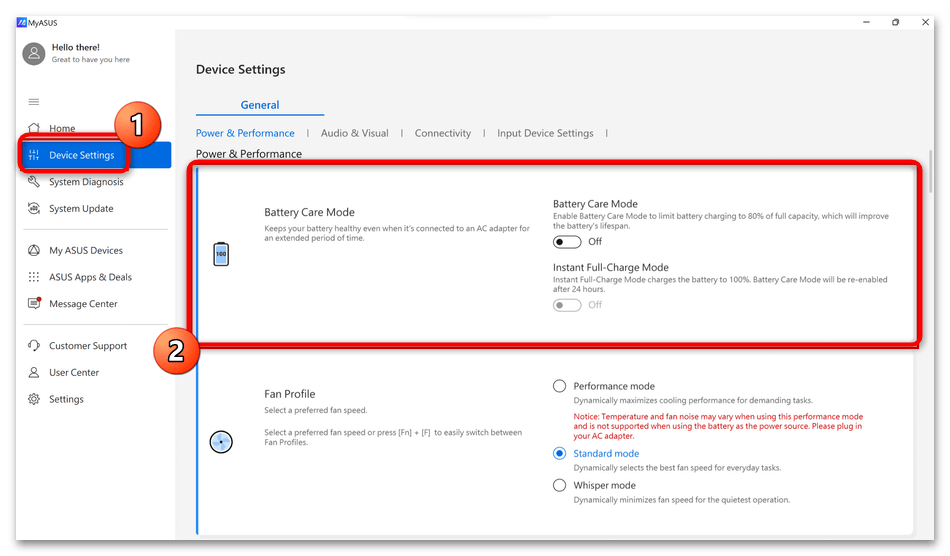
Task: Click the ASUS Apps & Deals grid icon
Action: click(34, 277)
